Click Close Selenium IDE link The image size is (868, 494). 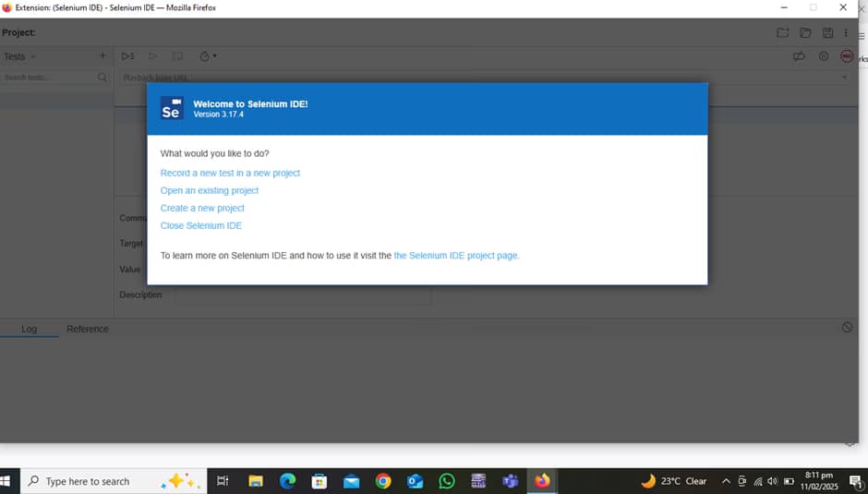pyautogui.click(x=201, y=225)
